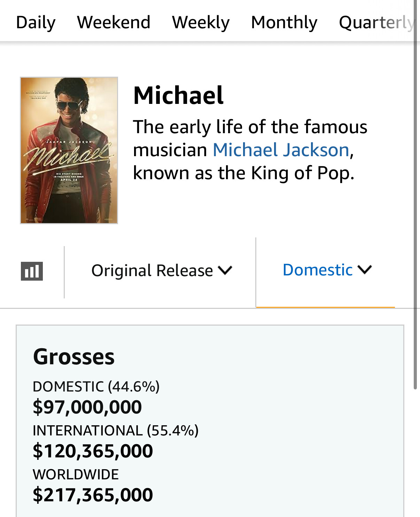Screen dimensions: 420x517
Task: Click the Michael movie title heading
Action: pyautogui.click(x=178, y=95)
